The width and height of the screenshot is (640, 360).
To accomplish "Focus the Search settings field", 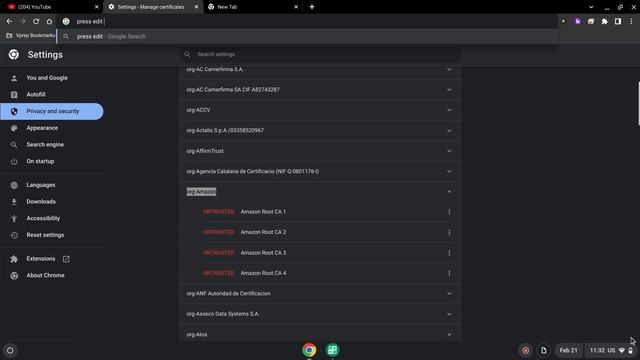I will (x=320, y=54).
